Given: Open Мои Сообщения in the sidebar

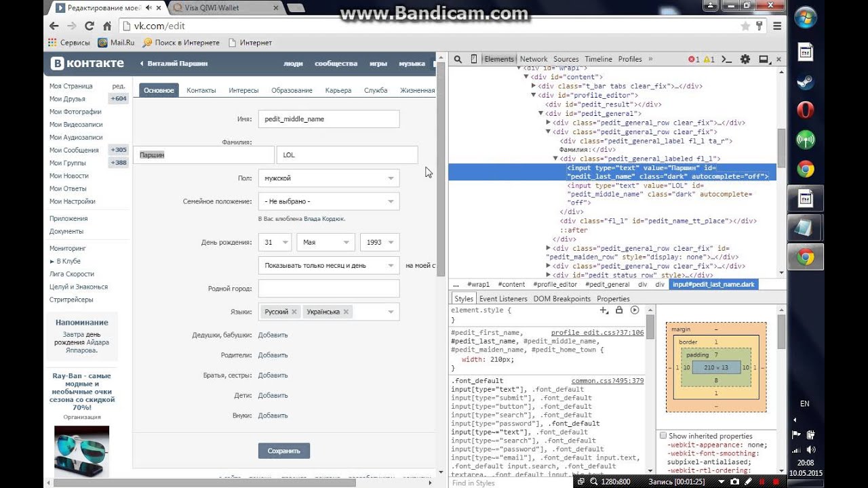Looking at the screenshot, I should pos(74,150).
